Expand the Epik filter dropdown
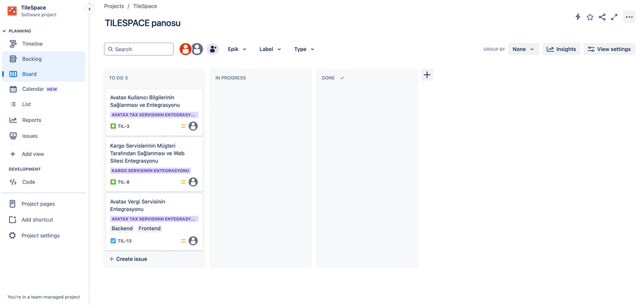The height and width of the screenshot is (305, 644). pyautogui.click(x=237, y=49)
